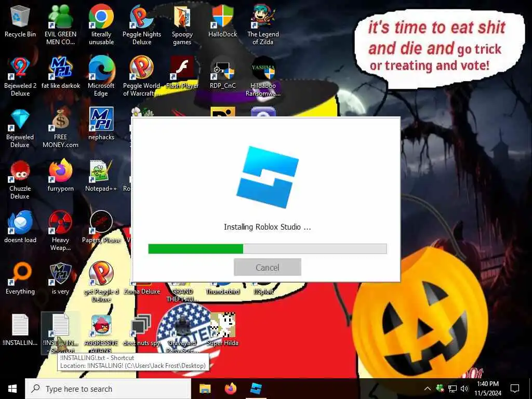This screenshot has height=399, width=532.
Task: Open the volume speaker tray icon
Action: click(x=464, y=389)
